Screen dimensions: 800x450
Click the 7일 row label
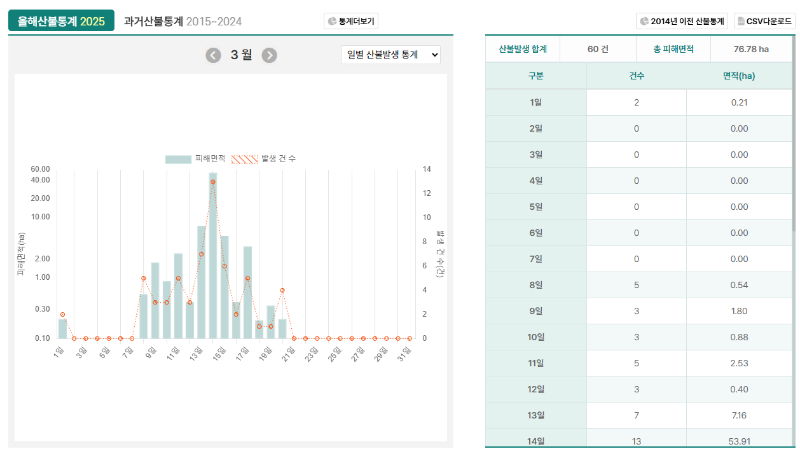point(536,259)
